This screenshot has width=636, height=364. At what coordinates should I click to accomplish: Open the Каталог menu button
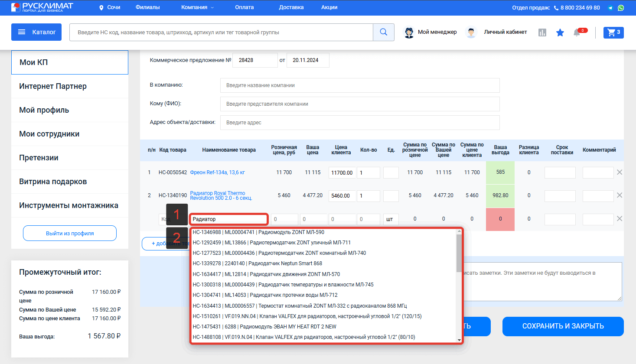36,32
